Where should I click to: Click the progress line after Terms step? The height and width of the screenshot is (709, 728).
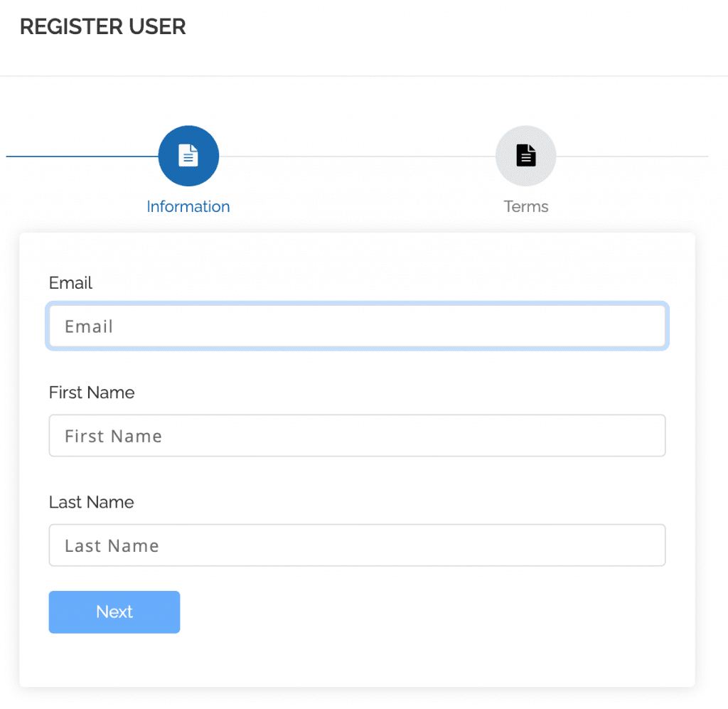633,156
